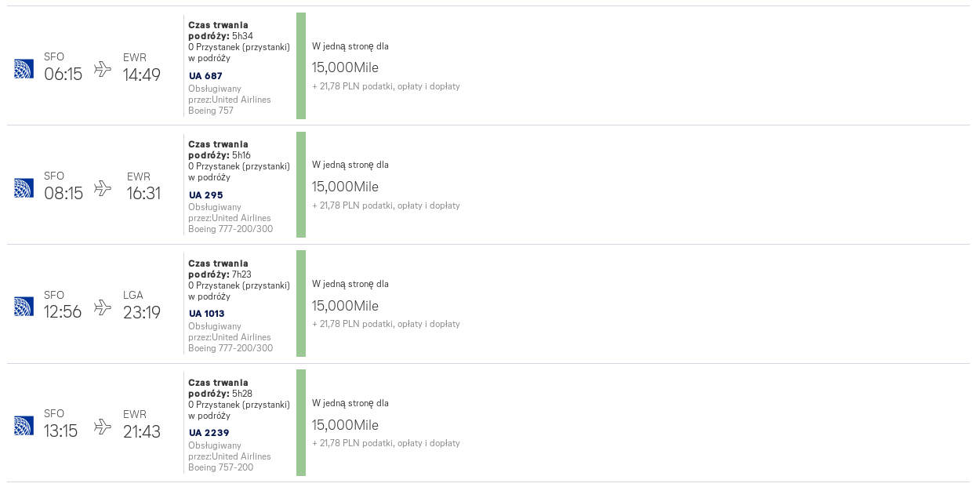Image resolution: width=980 pixels, height=487 pixels.
Task: Click the United Airlines logo for flight UA 687
Action: [x=24, y=69]
